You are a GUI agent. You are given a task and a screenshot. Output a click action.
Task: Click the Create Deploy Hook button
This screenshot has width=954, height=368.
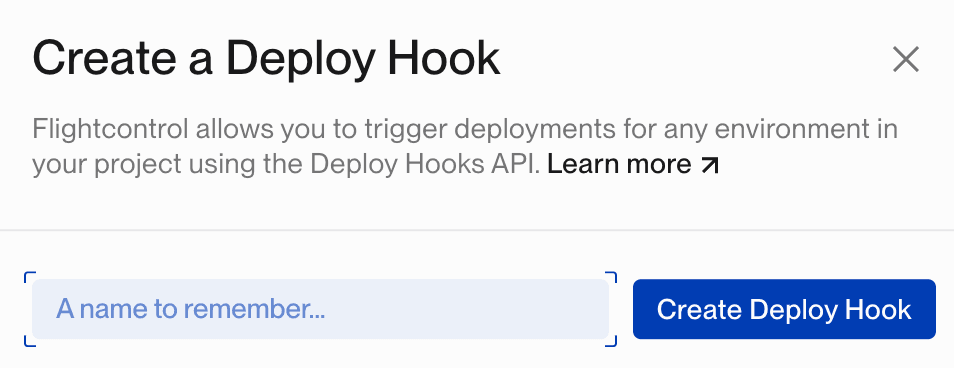coord(784,309)
